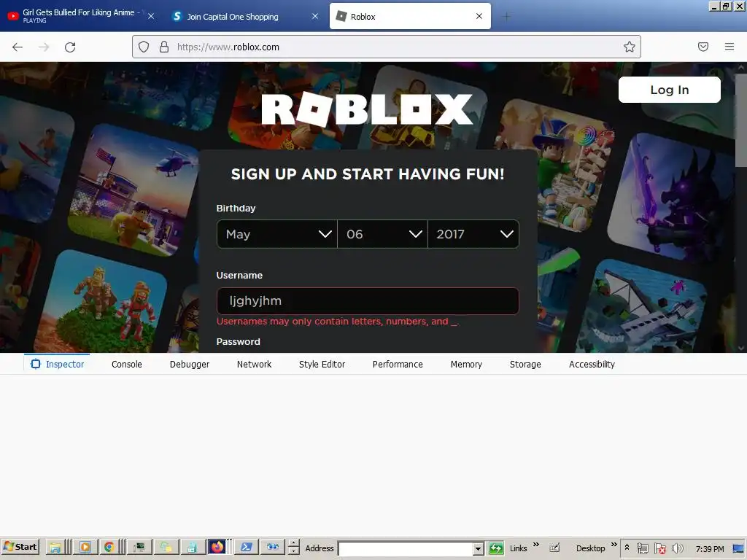This screenshot has height=560, width=747.
Task: Show hidden tray icons chevron
Action: pyautogui.click(x=627, y=548)
